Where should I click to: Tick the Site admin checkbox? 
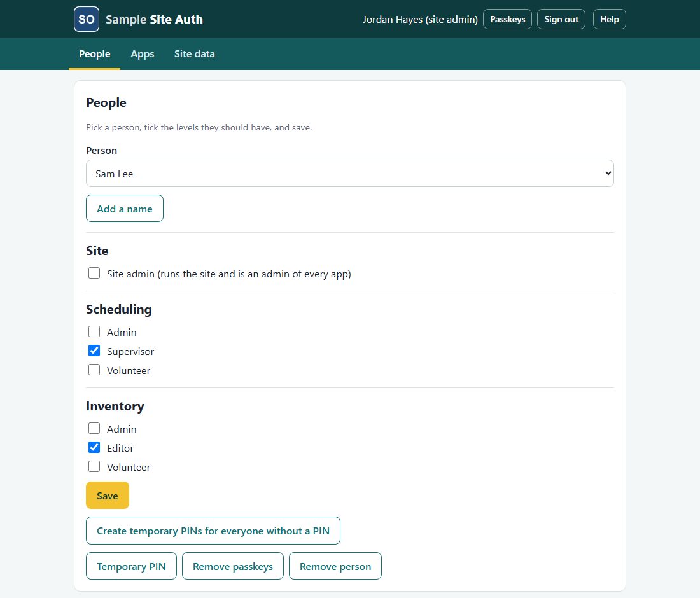94,273
